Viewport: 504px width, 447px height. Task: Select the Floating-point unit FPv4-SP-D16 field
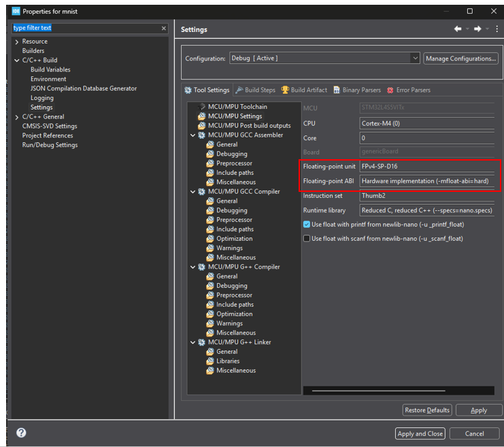[x=426, y=166]
